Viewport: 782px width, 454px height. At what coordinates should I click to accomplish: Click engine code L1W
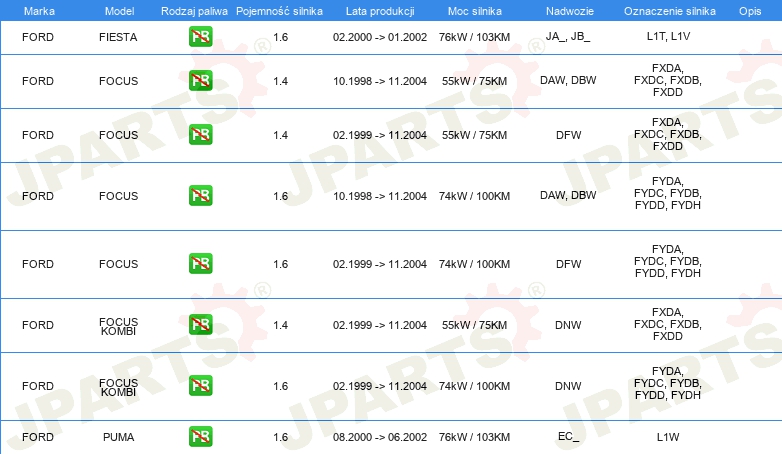tap(668, 437)
